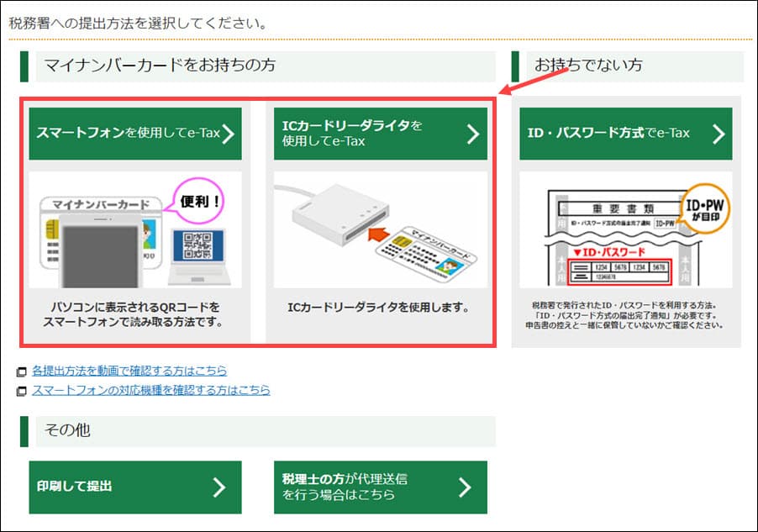The height and width of the screenshot is (532, 758).
Task: Select 税理士の方が代理送信を行う場合はこちら button
Action: pos(381,487)
